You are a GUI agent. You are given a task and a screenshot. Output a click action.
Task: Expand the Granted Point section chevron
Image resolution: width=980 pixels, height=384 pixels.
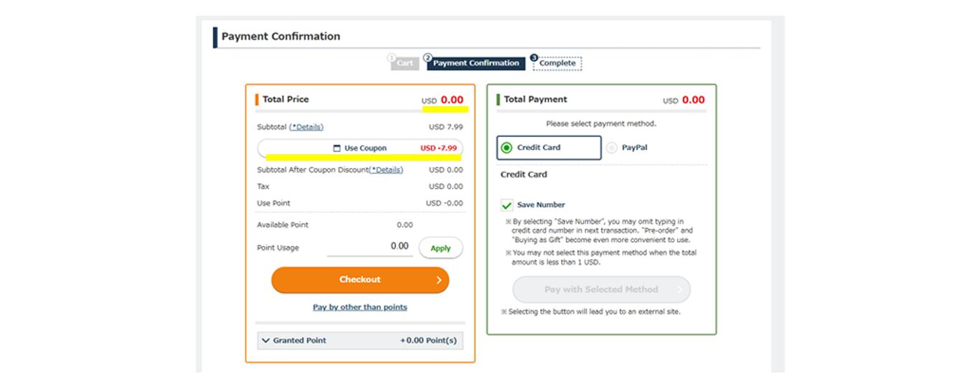(265, 341)
